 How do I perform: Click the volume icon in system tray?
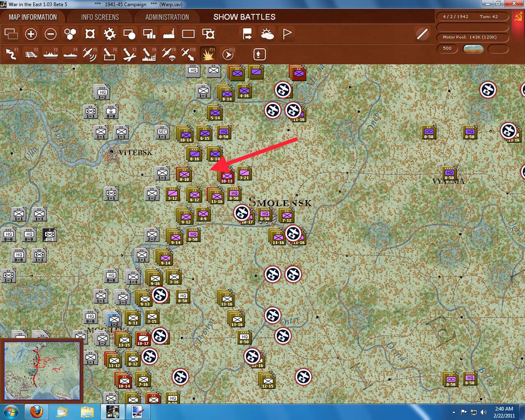click(x=484, y=412)
